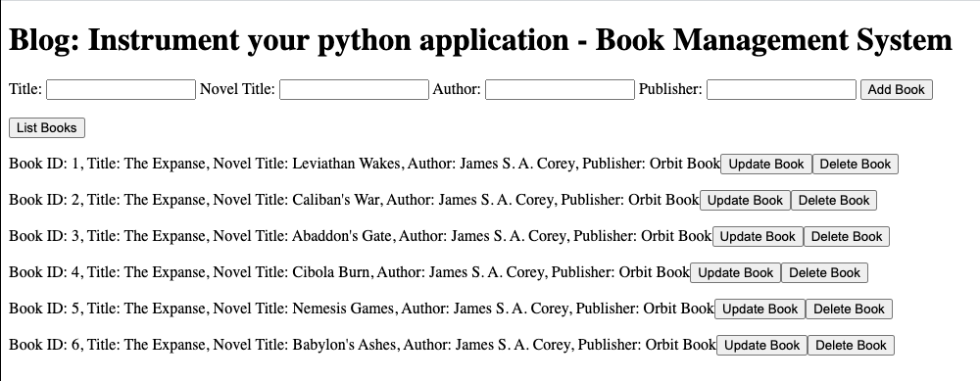980x381 pixels.
Task: Click the Book ID: 1 row text
Action: click(365, 164)
